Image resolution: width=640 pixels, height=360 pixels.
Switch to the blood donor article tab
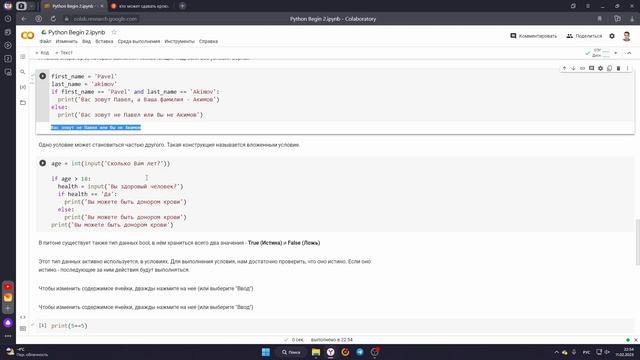click(x=140, y=6)
